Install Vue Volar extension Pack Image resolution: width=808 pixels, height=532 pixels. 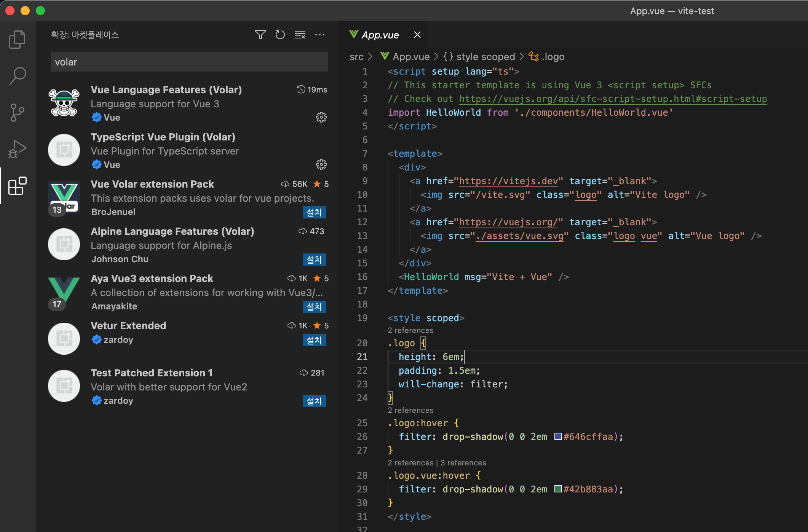click(314, 212)
